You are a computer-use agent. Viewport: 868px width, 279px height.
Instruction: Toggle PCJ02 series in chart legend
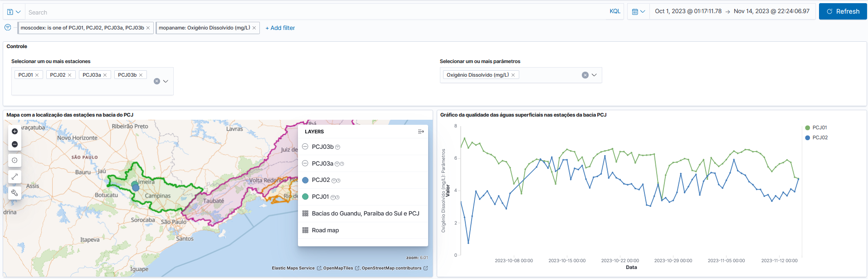[x=819, y=138]
